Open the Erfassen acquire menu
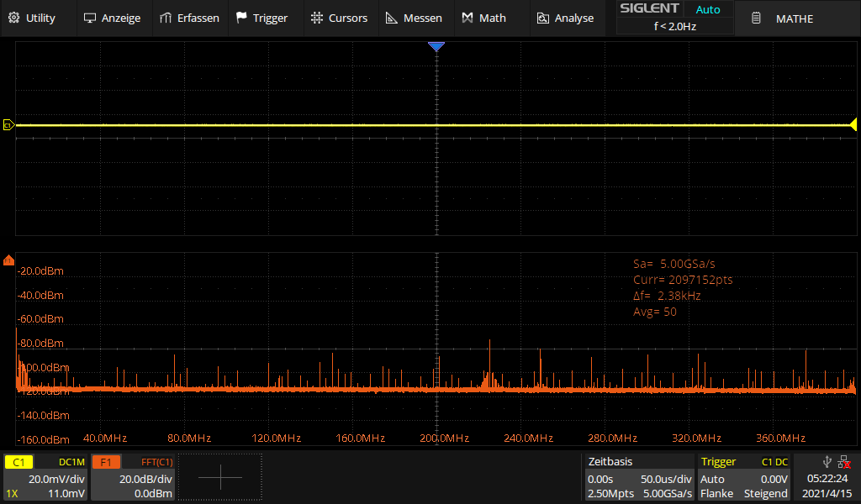Image resolution: width=861 pixels, height=504 pixels. (189, 18)
